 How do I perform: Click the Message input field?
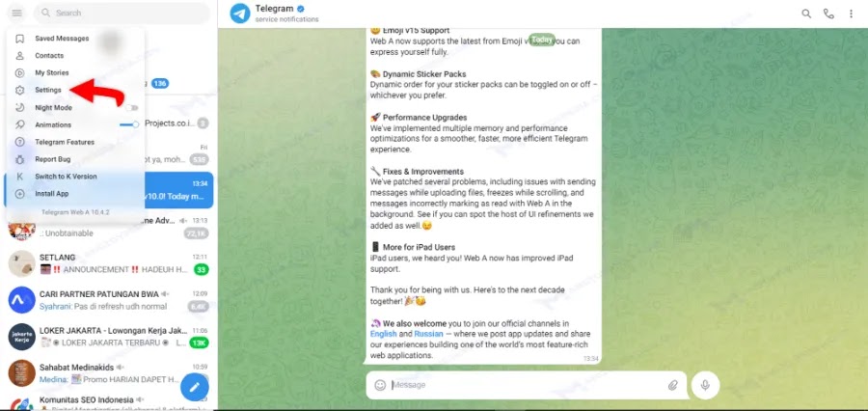[x=526, y=385]
